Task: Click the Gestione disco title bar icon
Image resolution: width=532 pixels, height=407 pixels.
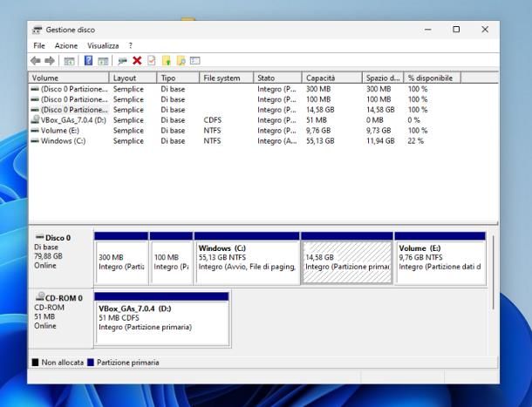Action: click(37, 30)
